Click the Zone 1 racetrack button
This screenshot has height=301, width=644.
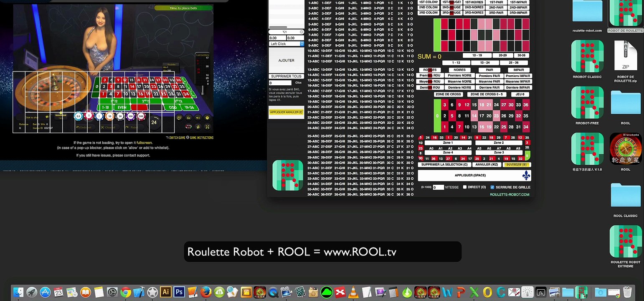[x=448, y=143]
